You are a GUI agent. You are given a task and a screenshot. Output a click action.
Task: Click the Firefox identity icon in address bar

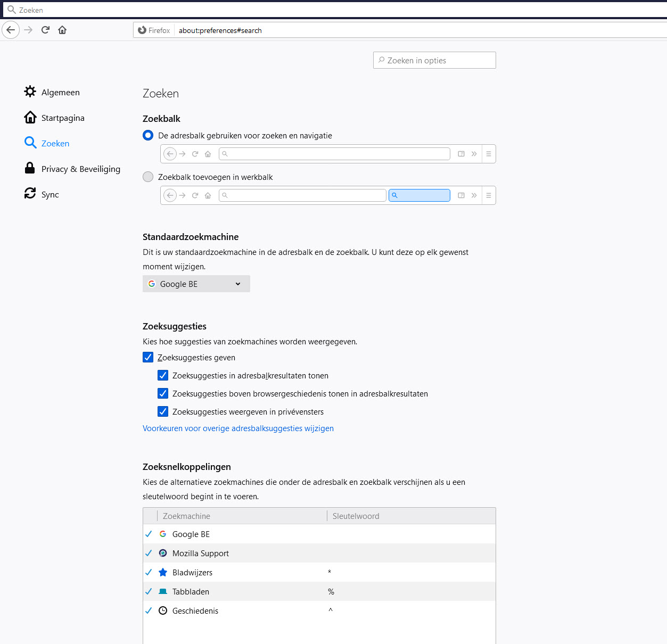click(142, 30)
